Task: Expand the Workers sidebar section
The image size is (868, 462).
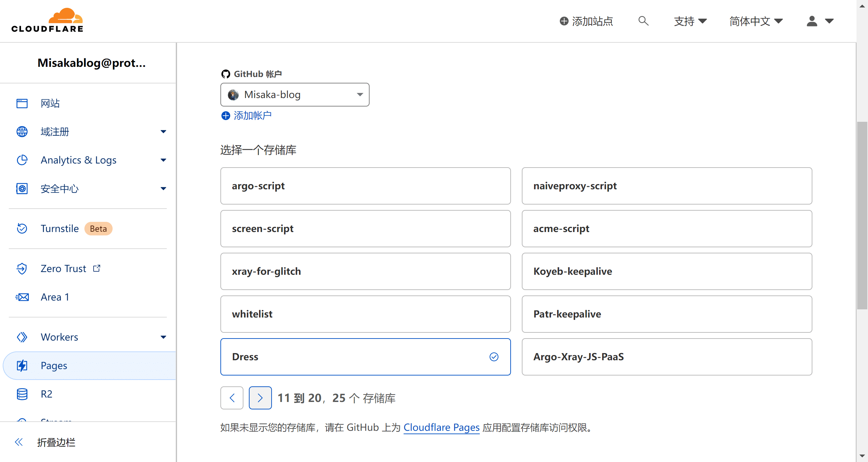Action: click(x=163, y=337)
